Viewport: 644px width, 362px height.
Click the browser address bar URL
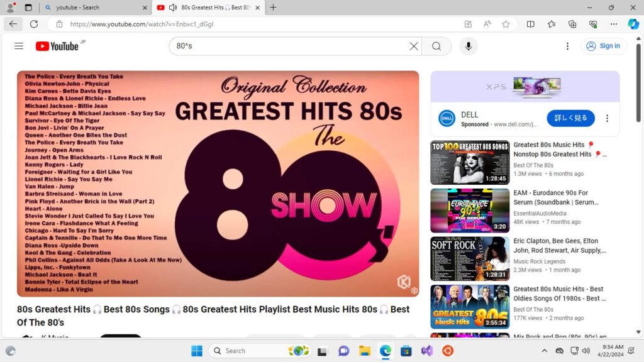pos(142,25)
